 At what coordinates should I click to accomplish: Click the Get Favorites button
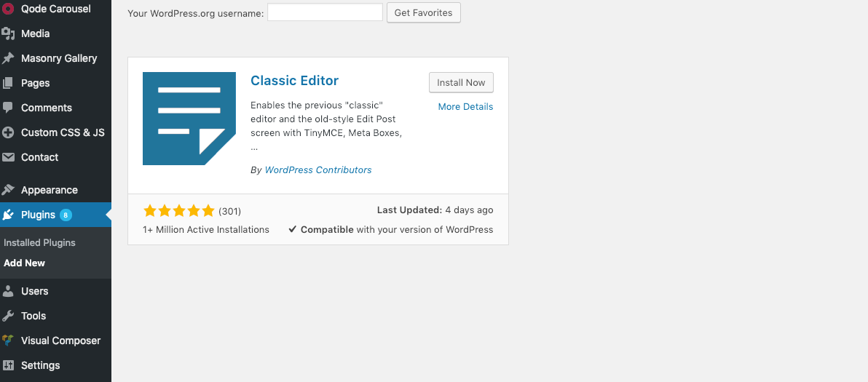[x=424, y=12]
